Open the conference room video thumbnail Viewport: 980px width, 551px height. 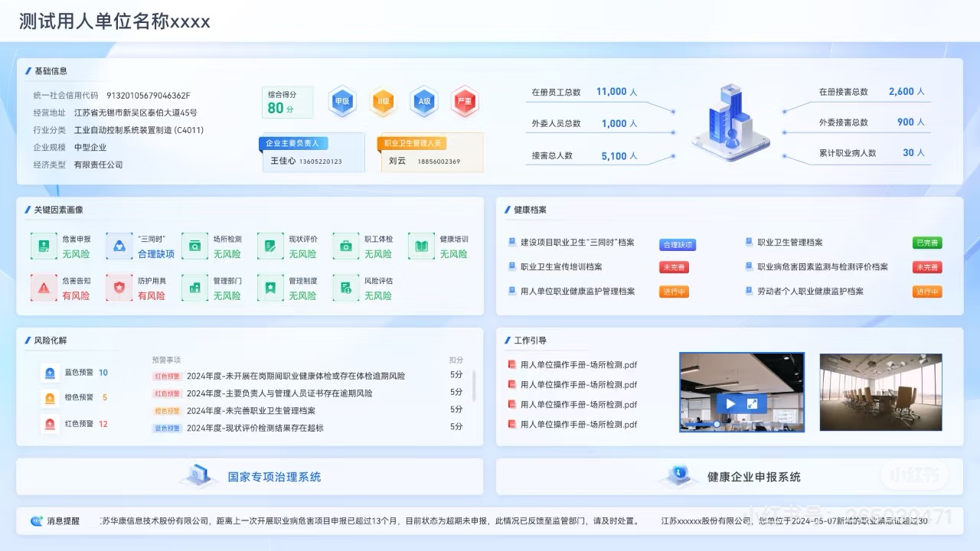[880, 392]
